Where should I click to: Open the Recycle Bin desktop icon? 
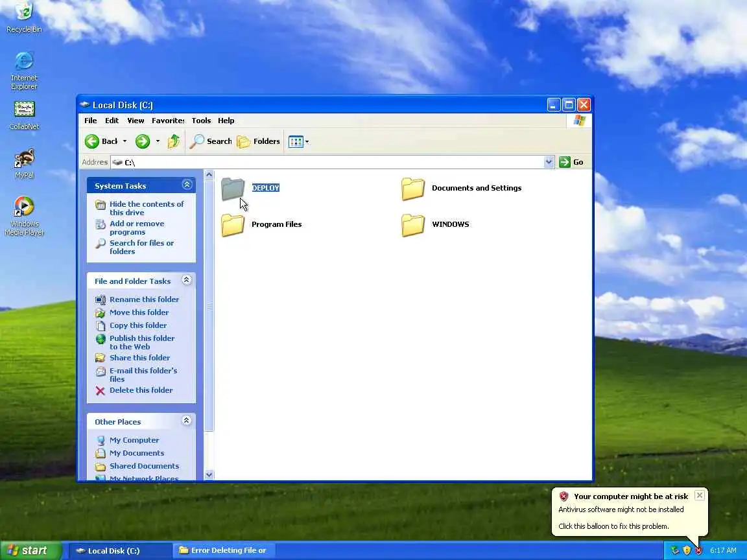click(x=24, y=17)
